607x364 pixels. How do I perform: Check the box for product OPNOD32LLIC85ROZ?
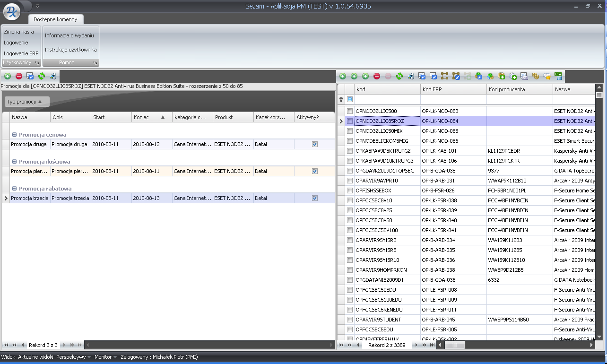pyautogui.click(x=350, y=121)
